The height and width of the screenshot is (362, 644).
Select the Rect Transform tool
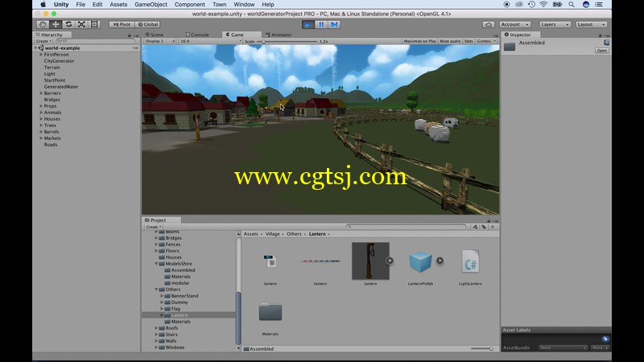94,24
